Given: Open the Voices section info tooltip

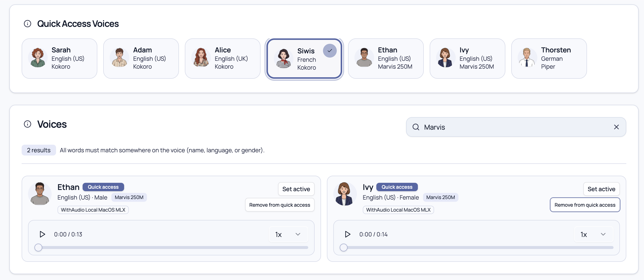Looking at the screenshot, I should (27, 124).
